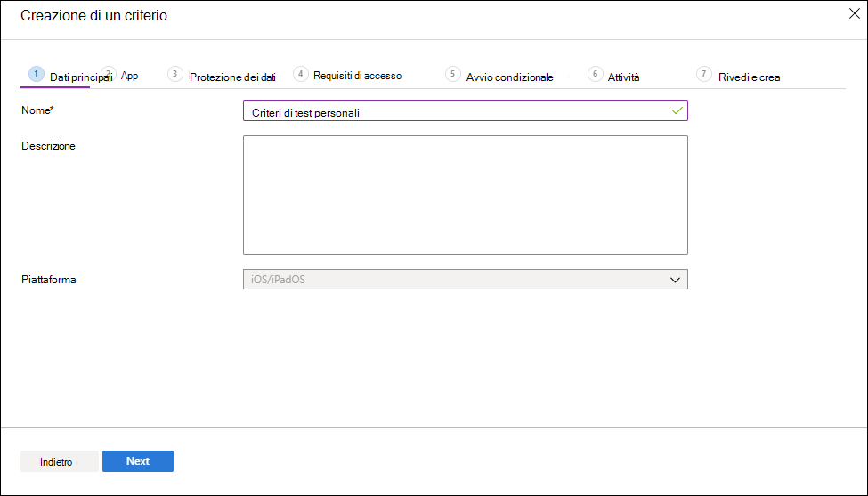Click the green validation checkmark in Nome
Screen dimensions: 868x496
(x=677, y=110)
